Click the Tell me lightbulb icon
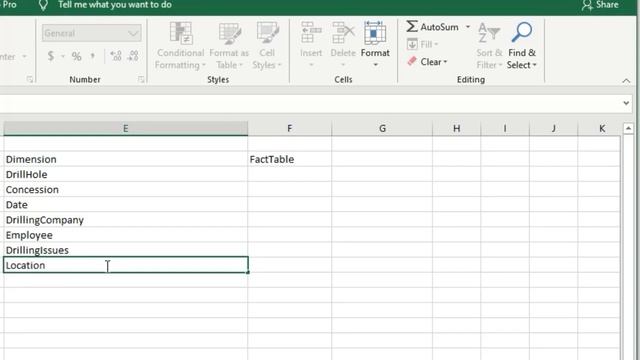Image resolution: width=640 pixels, height=360 pixels. tap(43, 5)
